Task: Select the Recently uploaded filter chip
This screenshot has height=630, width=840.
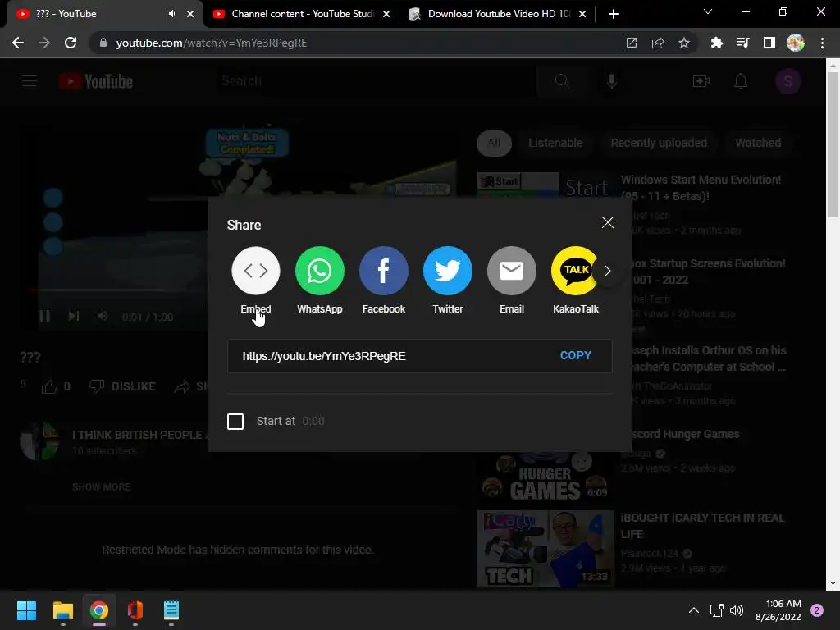Action: [x=659, y=143]
